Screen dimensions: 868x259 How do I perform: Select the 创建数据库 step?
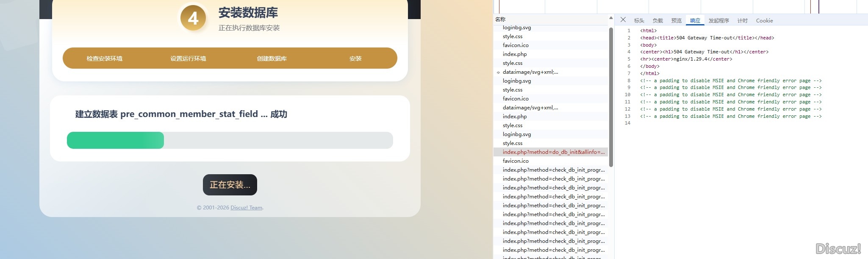click(272, 58)
